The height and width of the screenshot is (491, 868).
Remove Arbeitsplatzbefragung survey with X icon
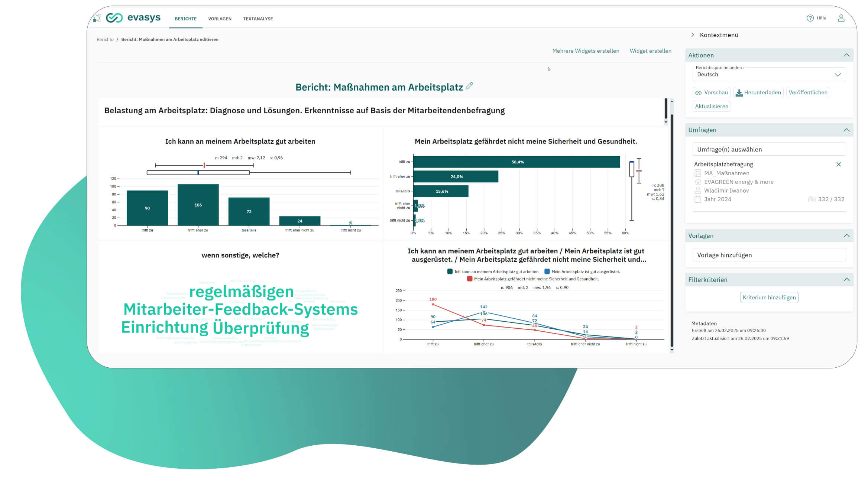coord(838,164)
